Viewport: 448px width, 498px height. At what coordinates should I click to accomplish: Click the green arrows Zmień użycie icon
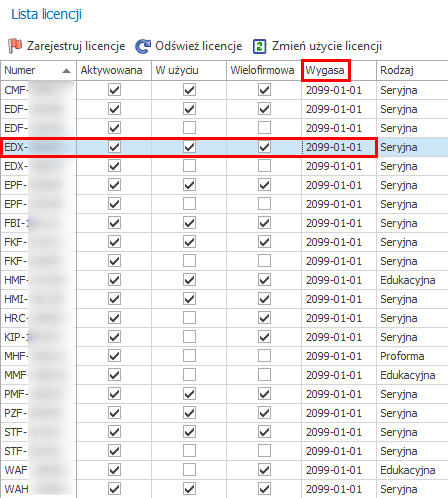(x=259, y=46)
